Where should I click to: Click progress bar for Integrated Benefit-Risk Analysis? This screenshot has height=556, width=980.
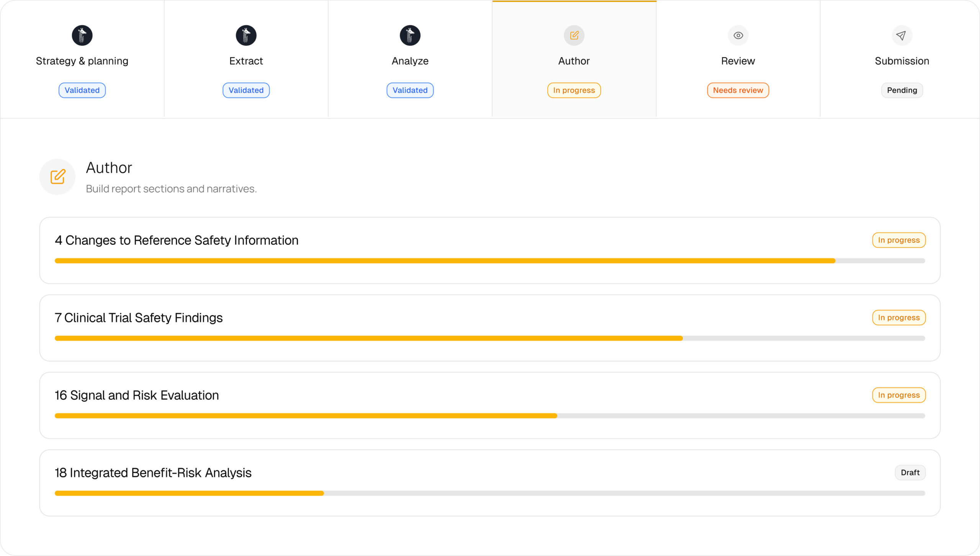coord(490,493)
